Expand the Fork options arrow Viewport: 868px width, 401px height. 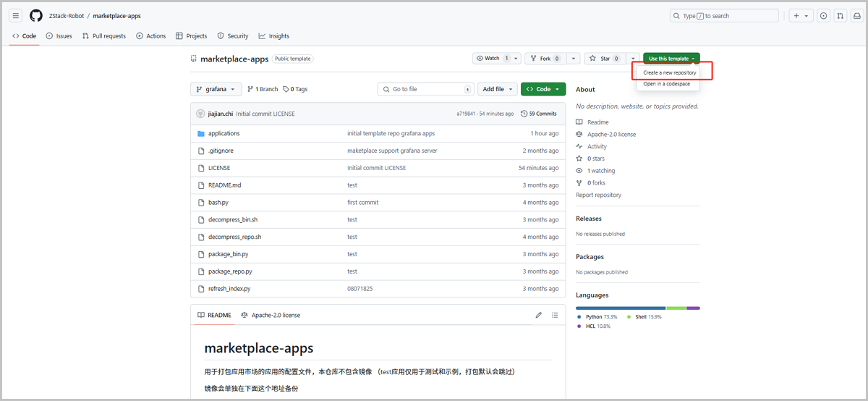pos(574,59)
